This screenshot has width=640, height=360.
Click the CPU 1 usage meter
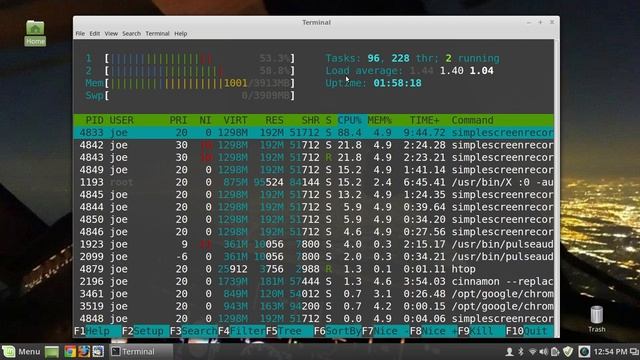pos(190,58)
